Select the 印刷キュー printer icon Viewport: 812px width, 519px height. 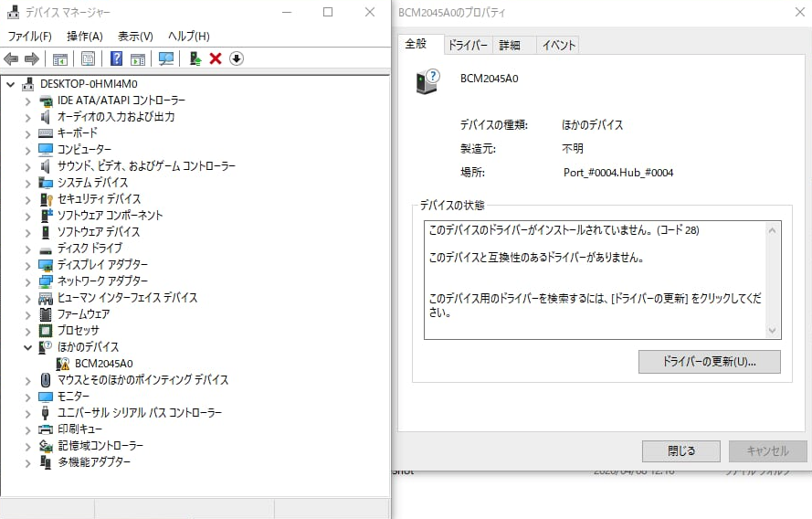coord(46,429)
